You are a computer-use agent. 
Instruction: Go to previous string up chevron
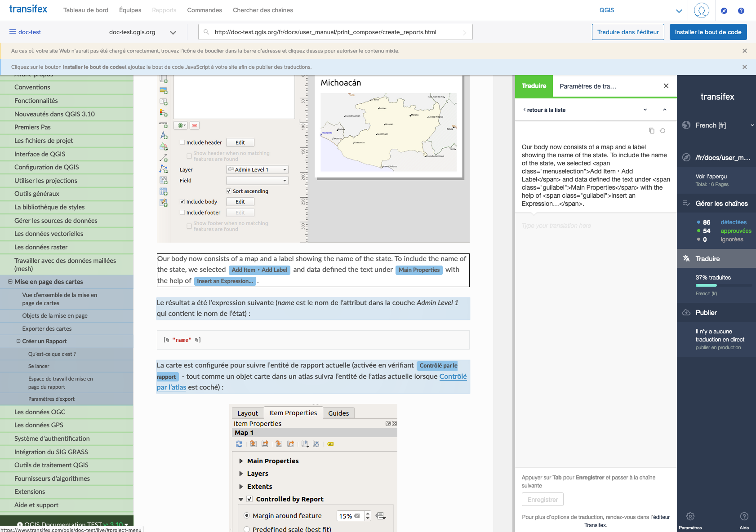pyautogui.click(x=665, y=110)
